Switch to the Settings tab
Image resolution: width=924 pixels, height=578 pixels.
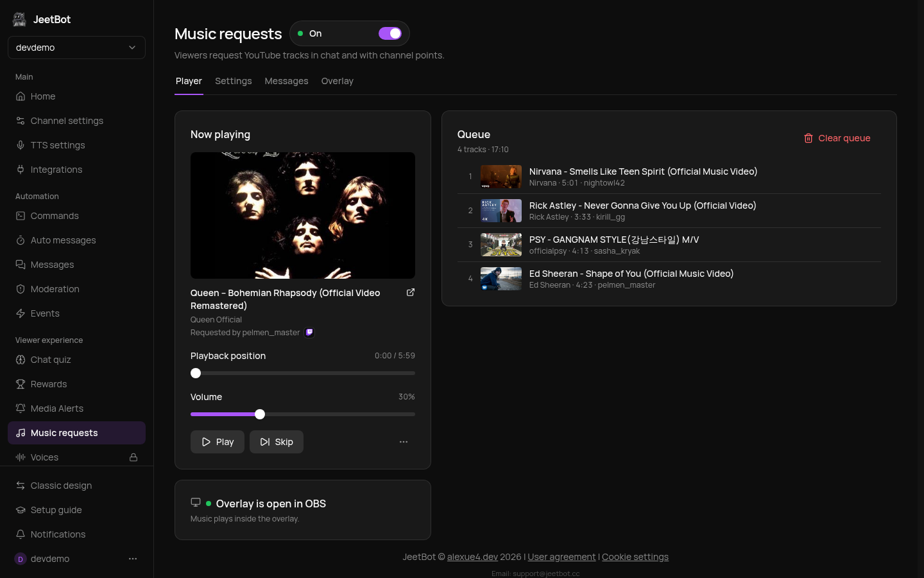point(234,81)
